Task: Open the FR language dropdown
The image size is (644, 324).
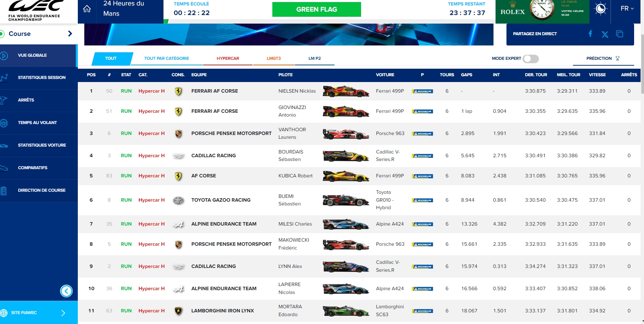Action: click(627, 9)
